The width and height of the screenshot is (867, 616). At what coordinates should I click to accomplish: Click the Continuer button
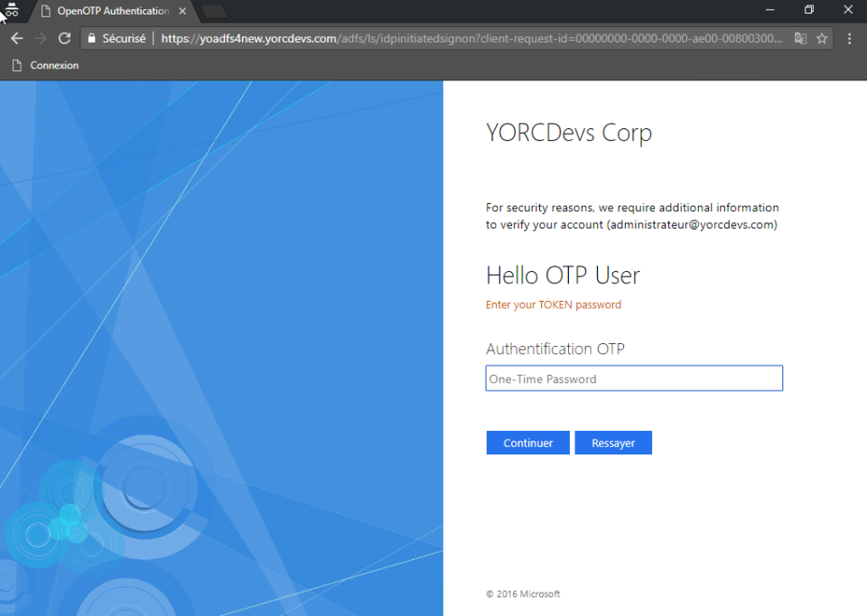528,443
